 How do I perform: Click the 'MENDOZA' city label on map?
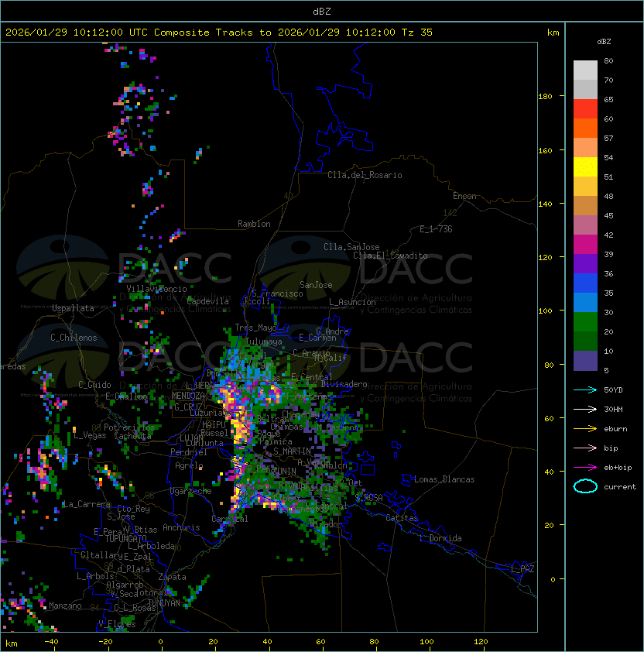[x=188, y=396]
